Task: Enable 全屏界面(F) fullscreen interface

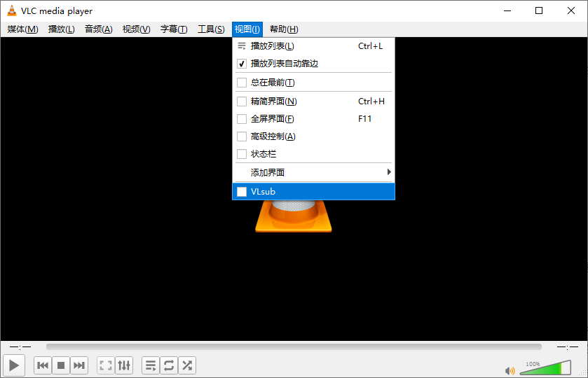Action: point(242,119)
